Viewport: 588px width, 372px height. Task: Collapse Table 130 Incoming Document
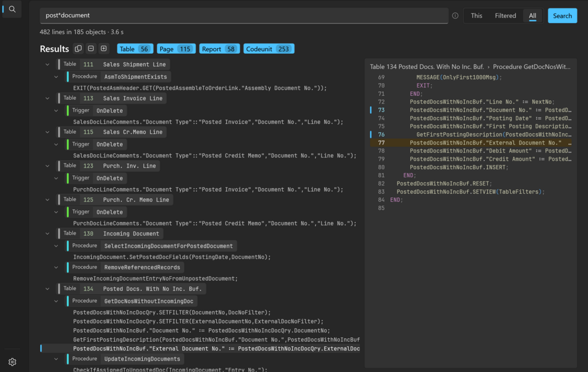click(48, 234)
